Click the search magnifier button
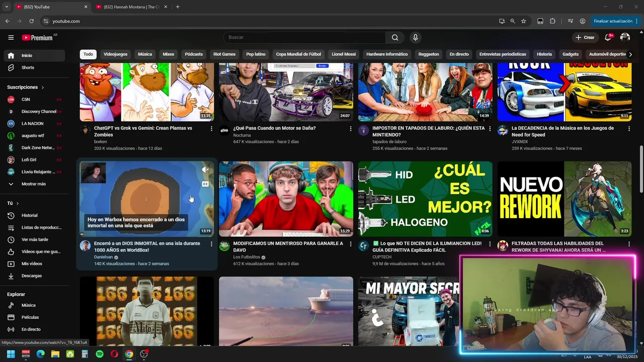 point(395,37)
